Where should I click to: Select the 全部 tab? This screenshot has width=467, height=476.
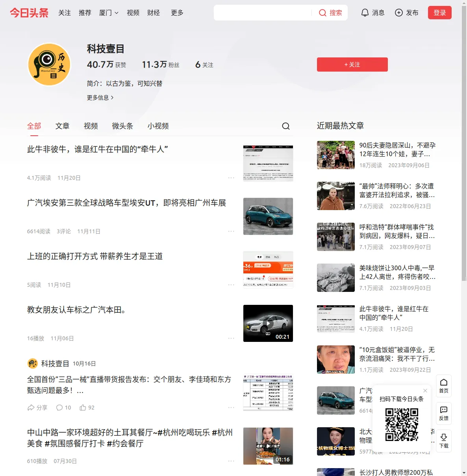(34, 126)
